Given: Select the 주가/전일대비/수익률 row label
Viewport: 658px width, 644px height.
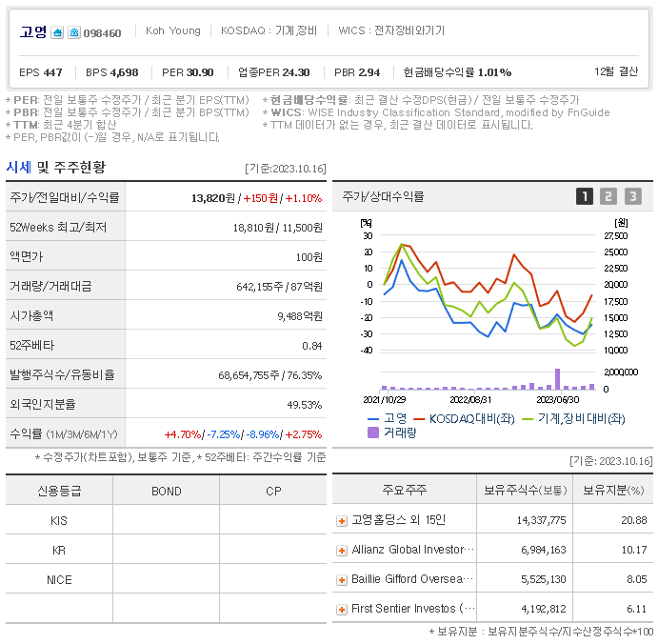Looking at the screenshot, I should 65,197.
